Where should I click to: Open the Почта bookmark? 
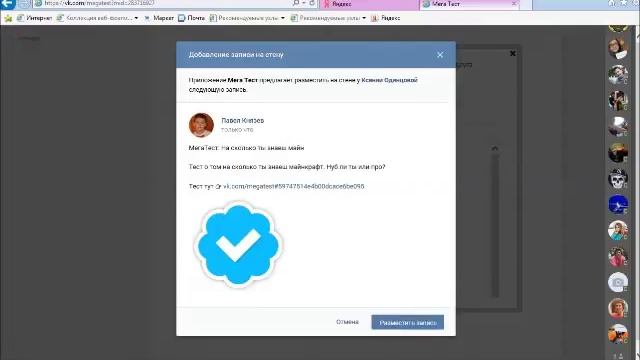coord(191,18)
